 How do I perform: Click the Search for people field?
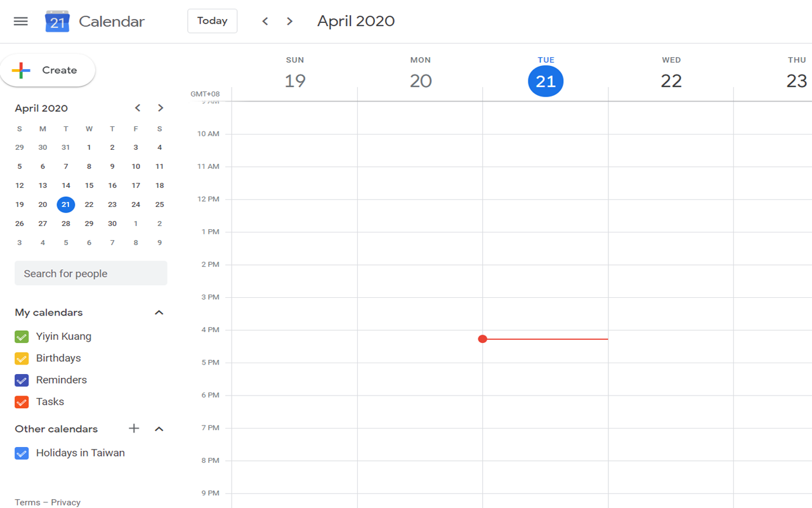pyautogui.click(x=91, y=273)
